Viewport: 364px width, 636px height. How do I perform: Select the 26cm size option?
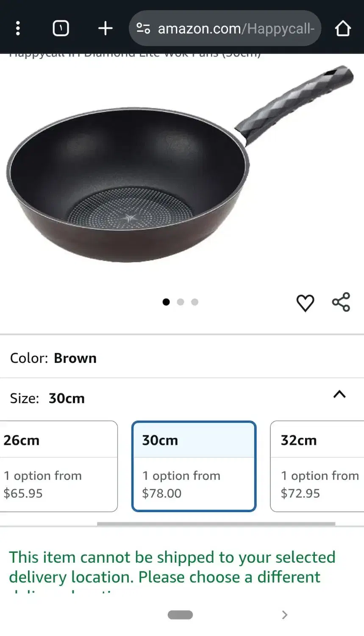58,466
